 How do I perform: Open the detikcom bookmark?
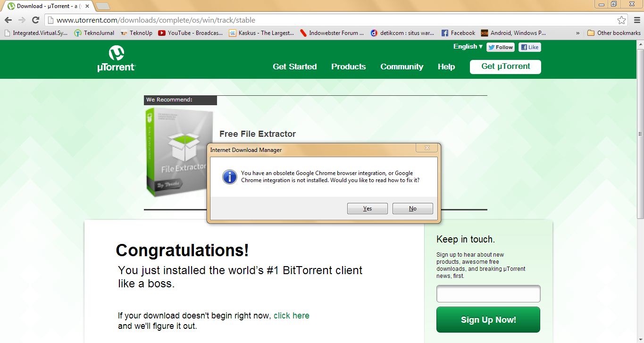[x=403, y=33]
